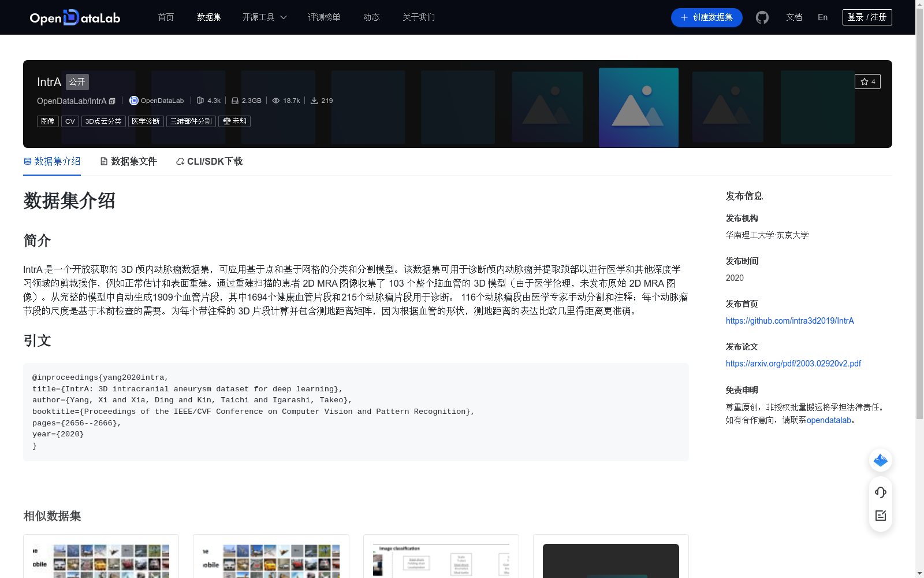Open the blue floating assistant icon
The image size is (924, 578).
(x=881, y=460)
